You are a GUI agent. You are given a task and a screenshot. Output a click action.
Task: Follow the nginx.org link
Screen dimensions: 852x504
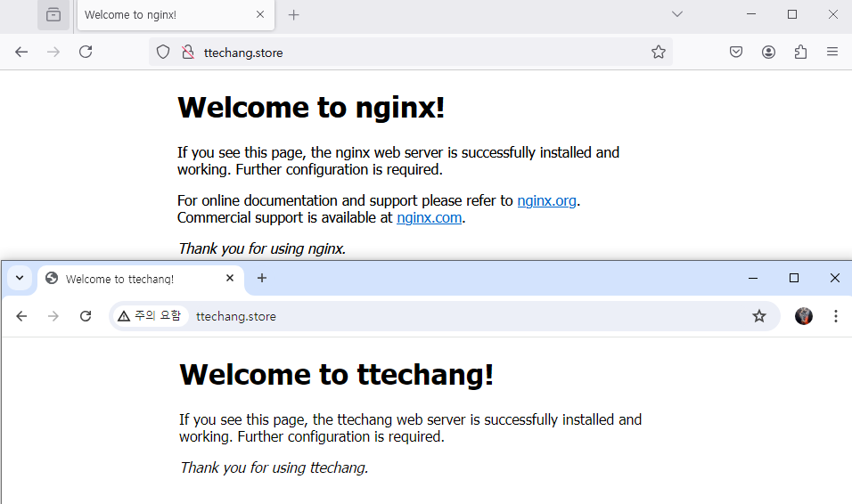(x=546, y=200)
